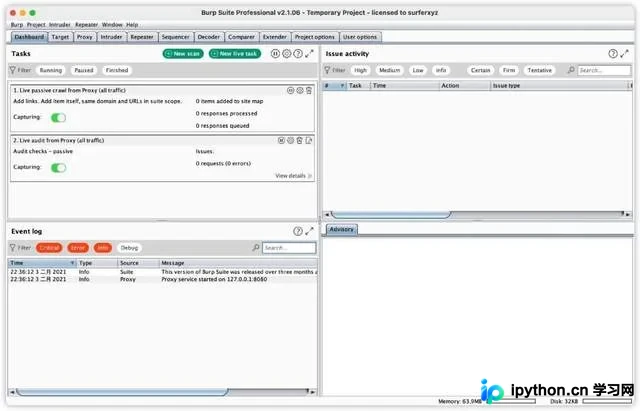This screenshot has height=411, width=640.
Task: Switch to the Proxy tab
Action: point(84,37)
